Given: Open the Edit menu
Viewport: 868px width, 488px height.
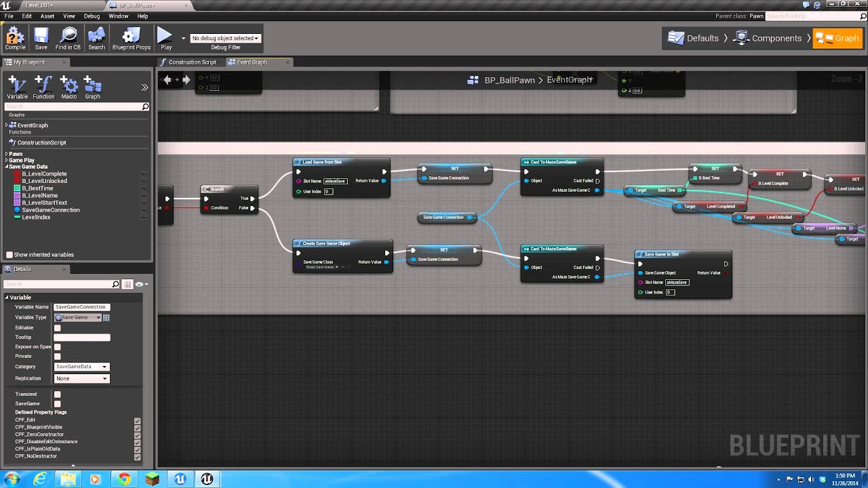Looking at the screenshot, I should tap(27, 16).
